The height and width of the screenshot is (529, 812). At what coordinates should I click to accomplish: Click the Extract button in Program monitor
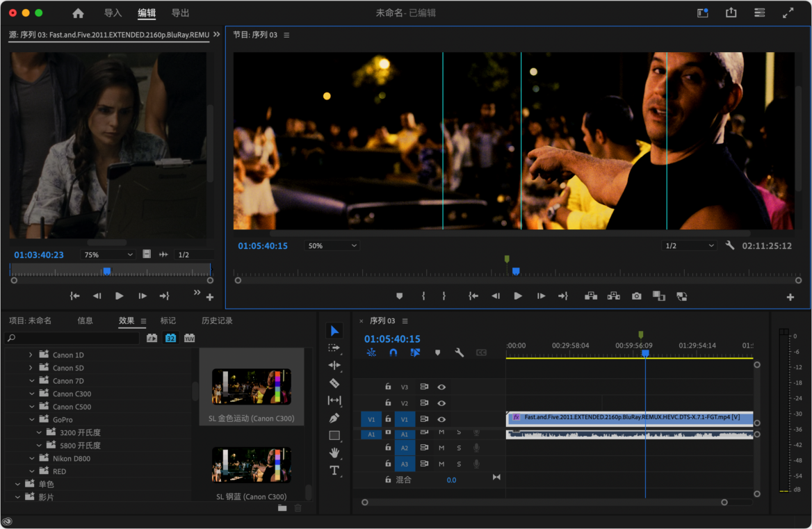(614, 296)
